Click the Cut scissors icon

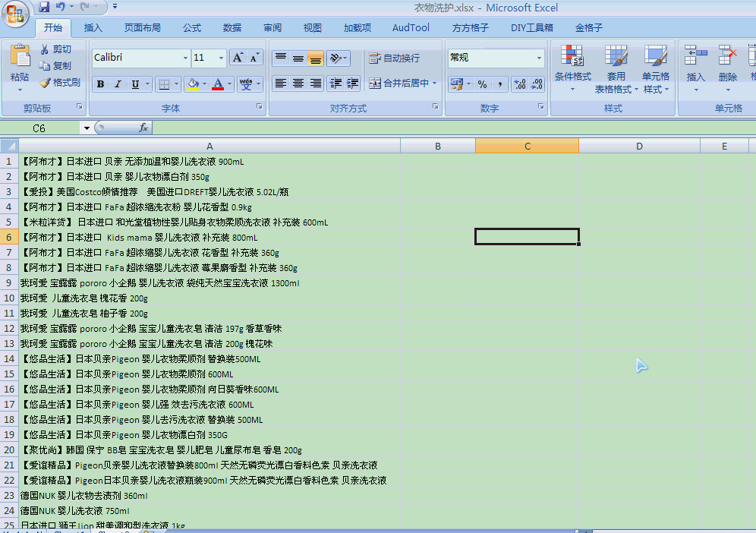[45, 49]
